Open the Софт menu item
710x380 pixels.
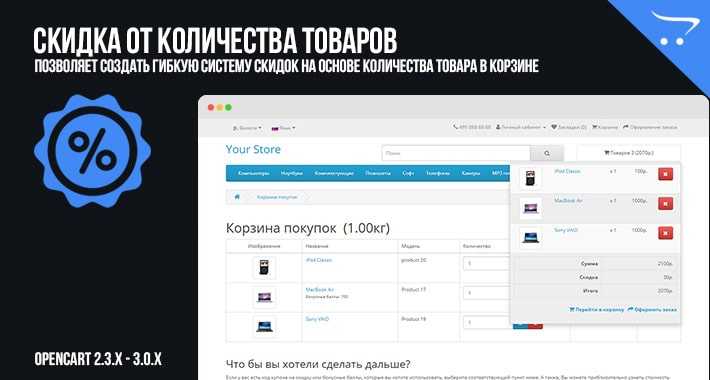point(408,173)
